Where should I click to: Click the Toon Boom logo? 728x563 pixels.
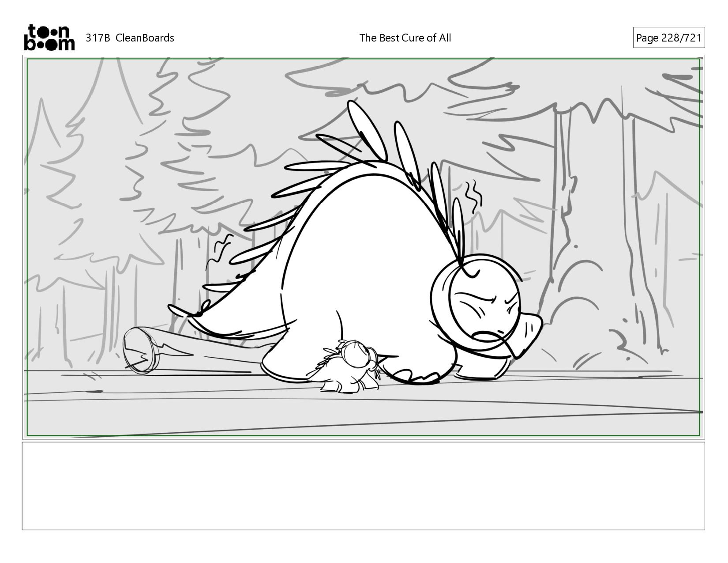pos(49,38)
